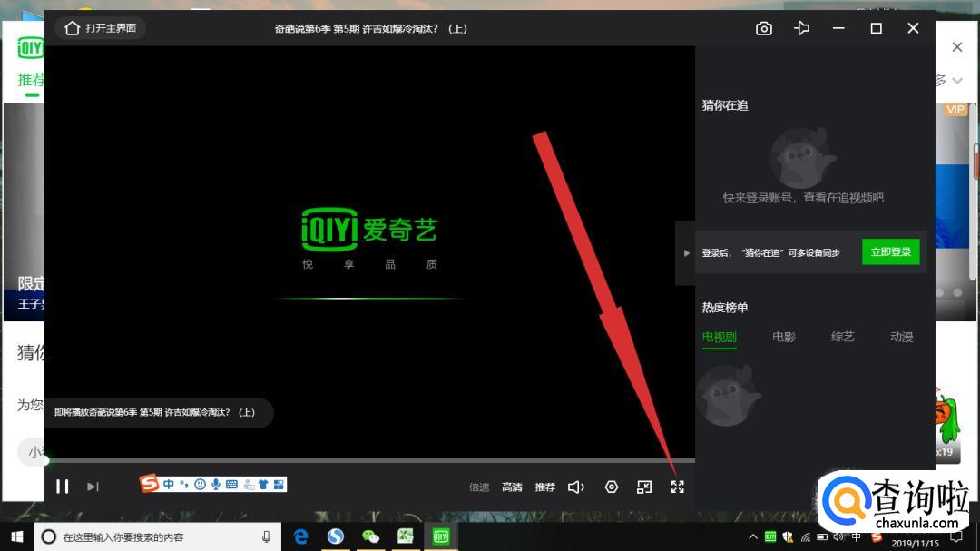Click the 热度榜单 heading
Screen dimensions: 980x551
click(725, 308)
